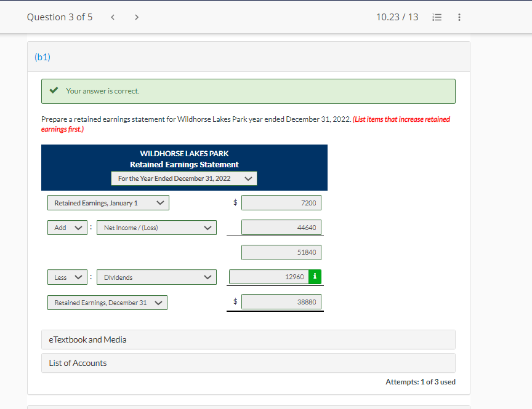The height and width of the screenshot is (409, 532).
Task: Open the List of Accounts section
Action: click(x=248, y=363)
